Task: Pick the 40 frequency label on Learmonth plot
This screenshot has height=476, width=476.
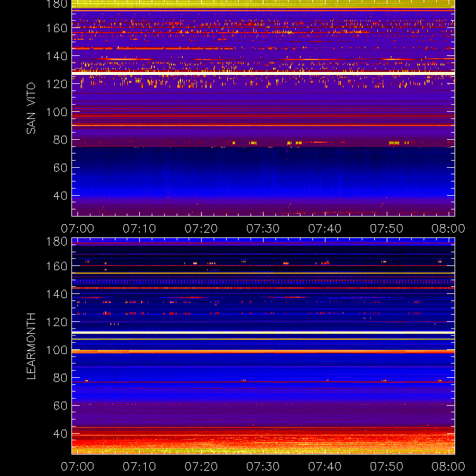Action: [x=60, y=434]
